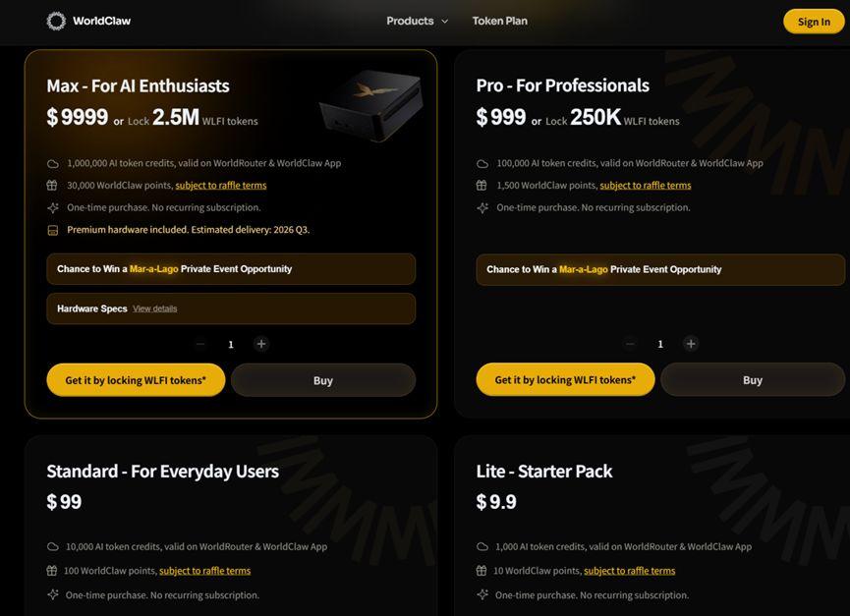Screen dimensions: 850x616
Task: Click the Sign In button
Action: pyautogui.click(x=814, y=22)
